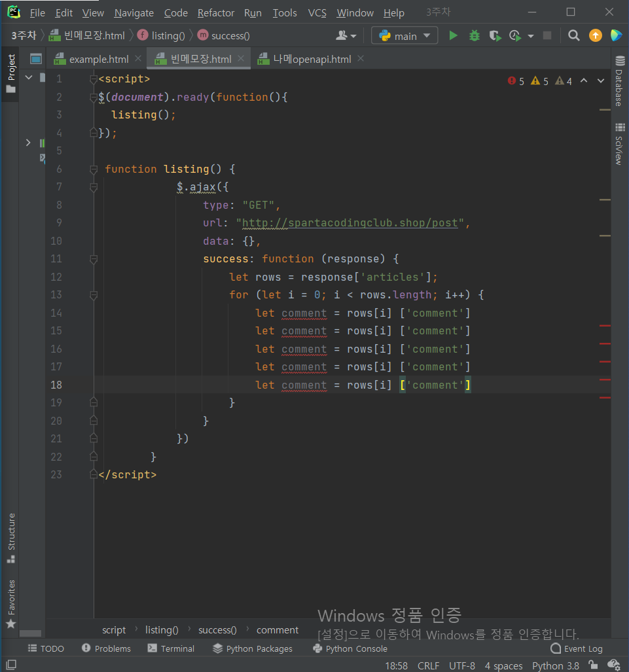This screenshot has width=629, height=672.
Task: Start debugging with the bug icon
Action: click(x=475, y=35)
